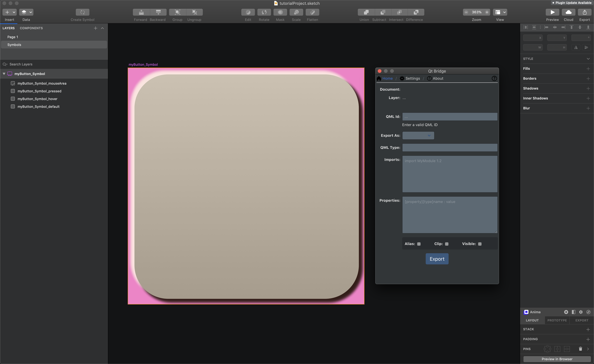Open Qt Bridge help question icon

coord(494,78)
